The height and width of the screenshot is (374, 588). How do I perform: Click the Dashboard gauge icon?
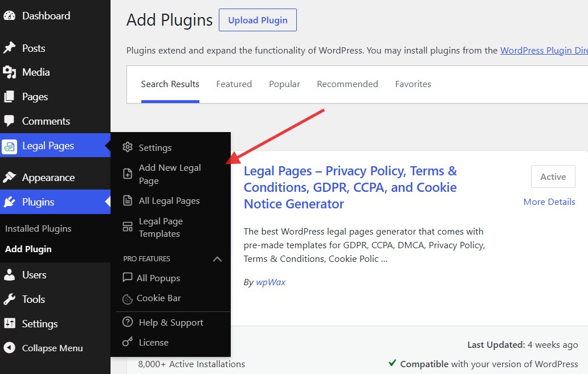pyautogui.click(x=9, y=16)
